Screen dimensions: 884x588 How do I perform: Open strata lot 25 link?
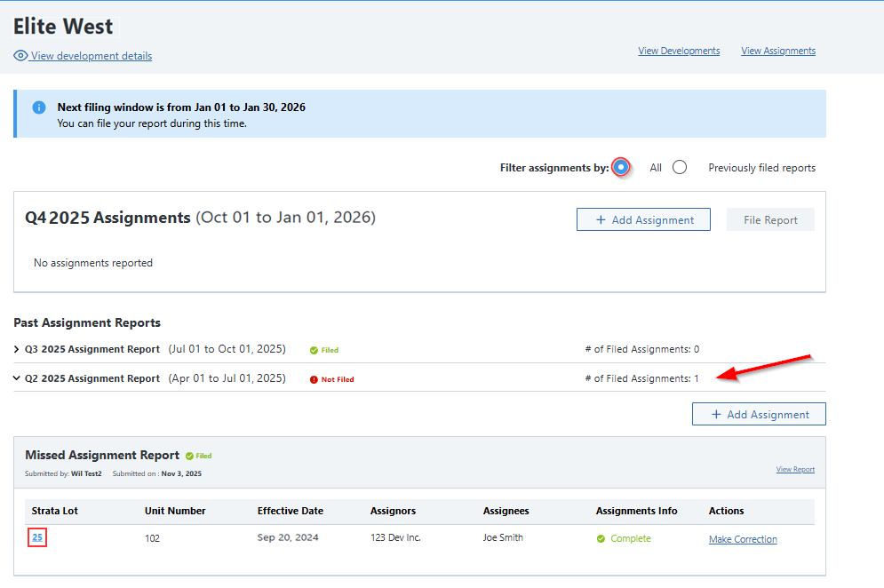(x=37, y=537)
